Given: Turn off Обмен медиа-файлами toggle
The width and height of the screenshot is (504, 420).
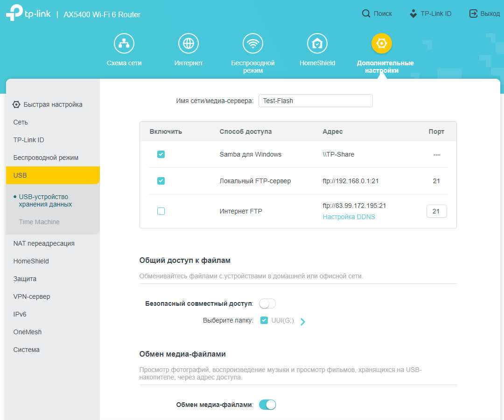Looking at the screenshot, I should tap(267, 405).
